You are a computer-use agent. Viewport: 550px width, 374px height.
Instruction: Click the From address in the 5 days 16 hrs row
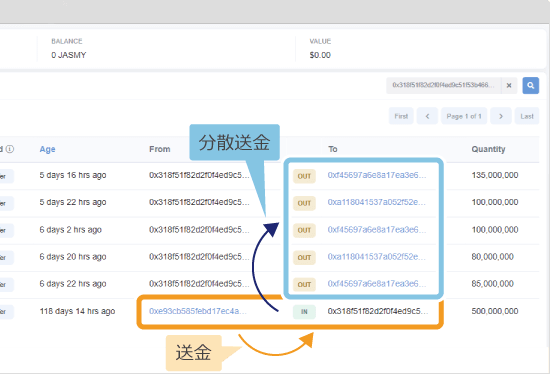(199, 175)
